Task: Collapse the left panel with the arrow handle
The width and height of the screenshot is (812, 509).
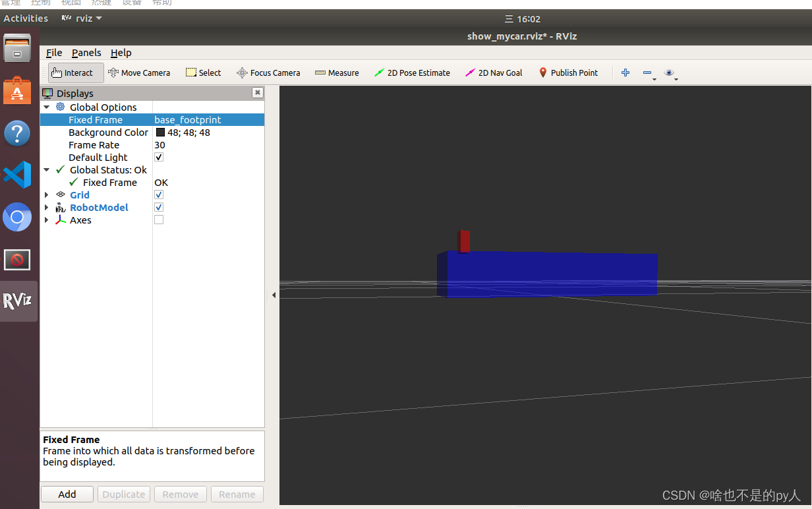Action: click(274, 295)
